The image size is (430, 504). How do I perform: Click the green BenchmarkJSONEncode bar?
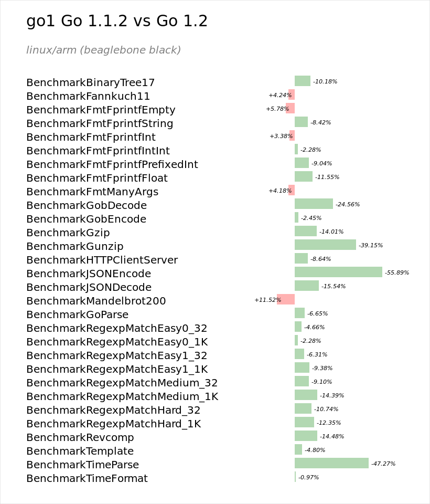(x=338, y=272)
